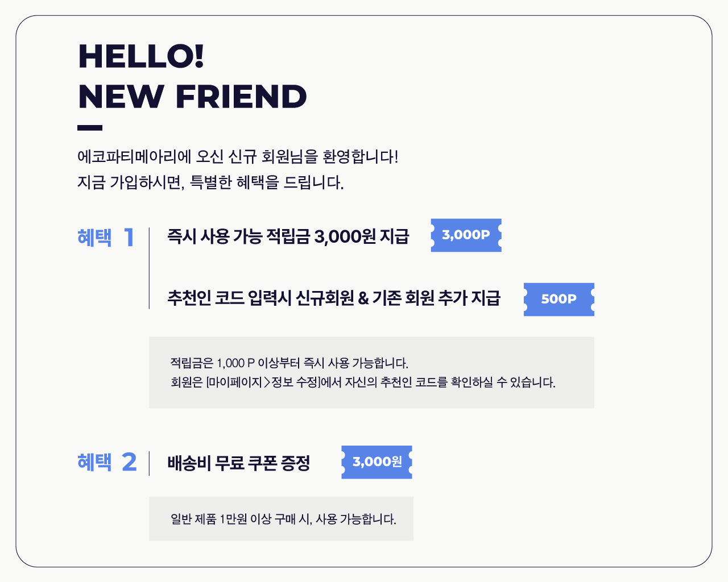Select the 즉시 사용 가능 적립금 heading
The image size is (728, 582).
tap(288, 236)
